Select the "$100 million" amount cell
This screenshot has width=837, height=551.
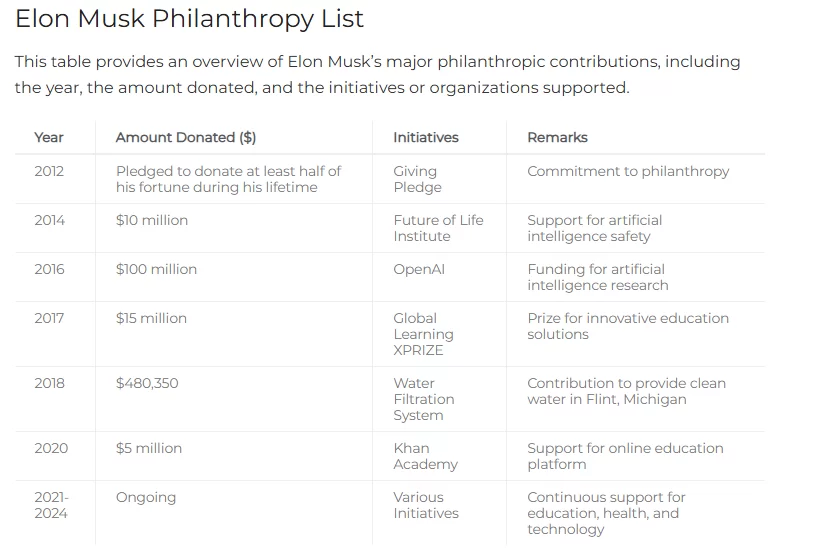156,269
